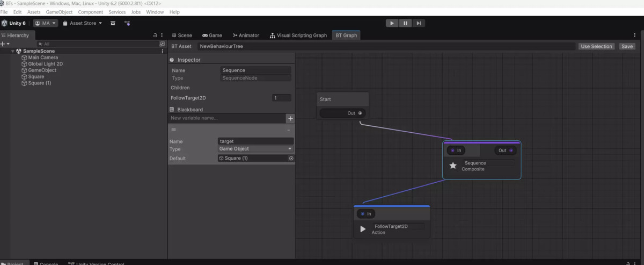Image resolution: width=644 pixels, height=265 pixels.
Task: Select Square object in the Hierarchy
Action: tap(36, 77)
